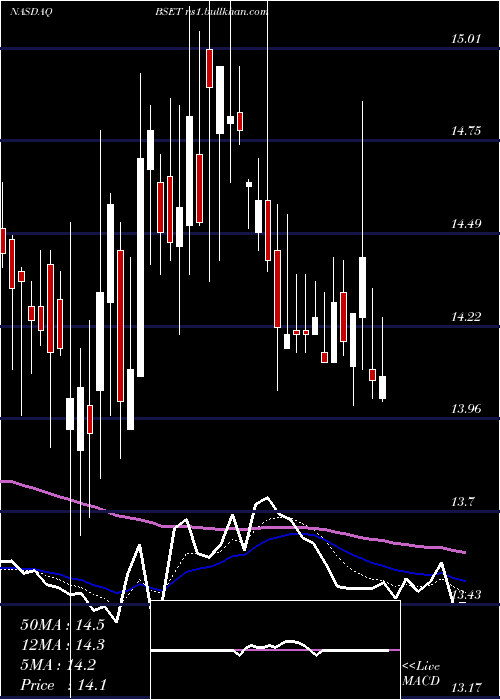Click the 12MA : 14.3 readout
Image resolution: width=500 pixels, height=700 pixels.
pos(62,645)
